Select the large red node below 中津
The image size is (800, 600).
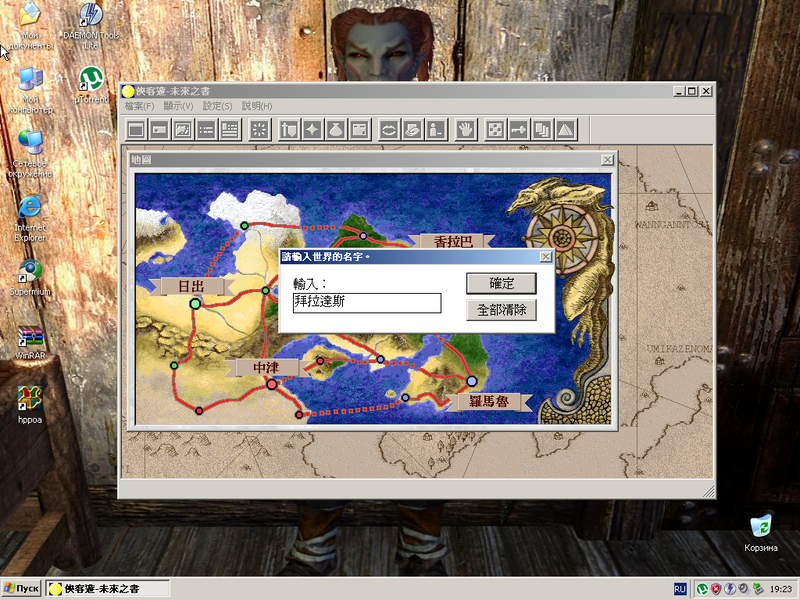[272, 384]
